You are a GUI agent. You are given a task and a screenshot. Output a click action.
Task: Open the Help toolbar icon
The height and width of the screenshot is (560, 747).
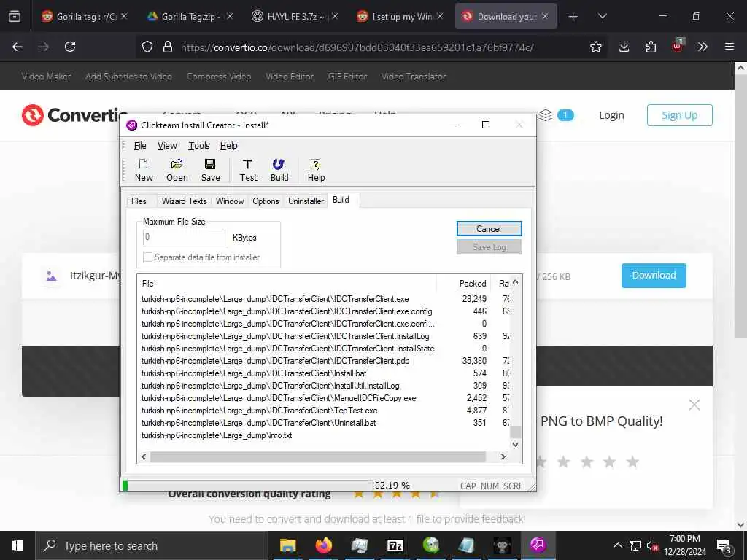[x=316, y=170]
